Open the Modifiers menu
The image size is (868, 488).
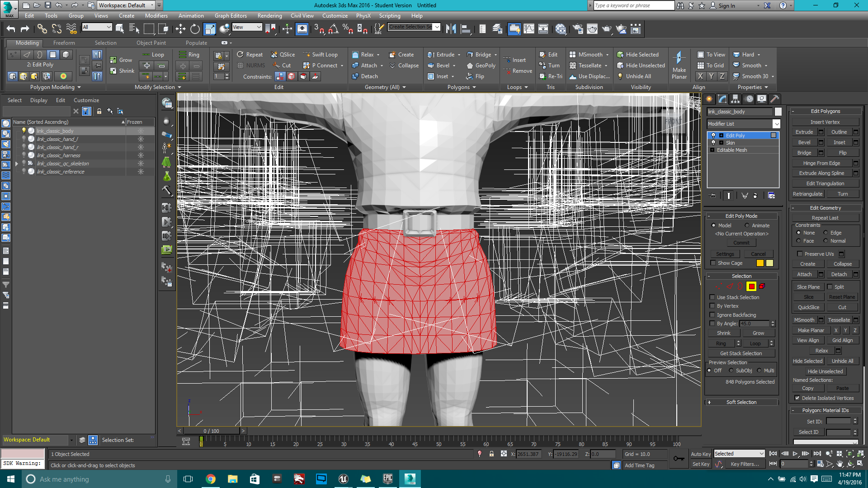coord(156,15)
